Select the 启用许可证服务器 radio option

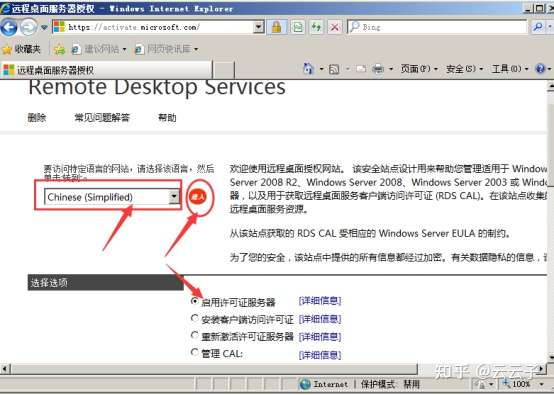[194, 301]
